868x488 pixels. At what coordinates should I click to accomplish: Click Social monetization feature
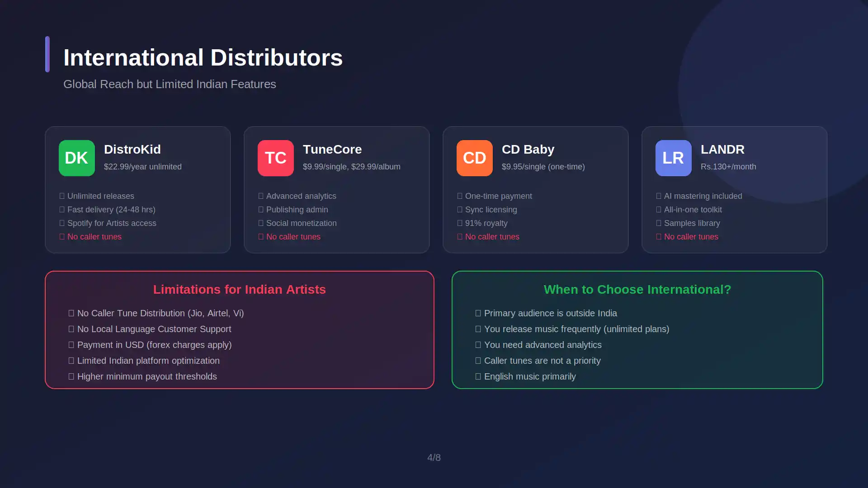(x=297, y=223)
